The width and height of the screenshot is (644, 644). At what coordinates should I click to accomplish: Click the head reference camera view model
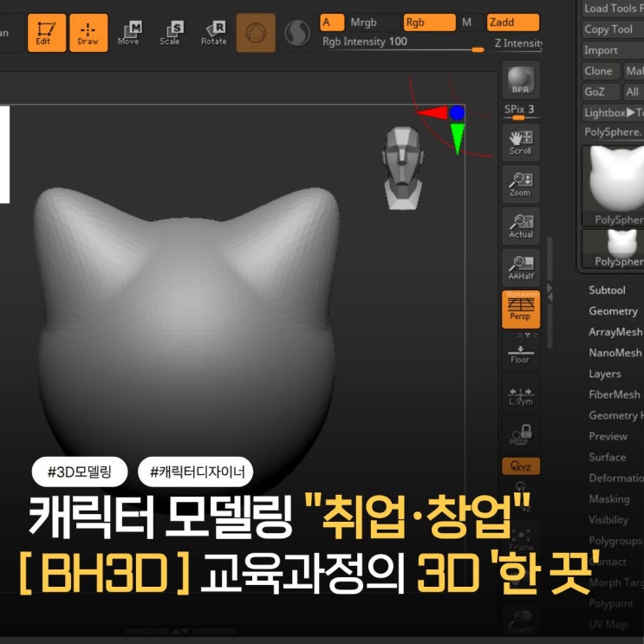tap(403, 167)
